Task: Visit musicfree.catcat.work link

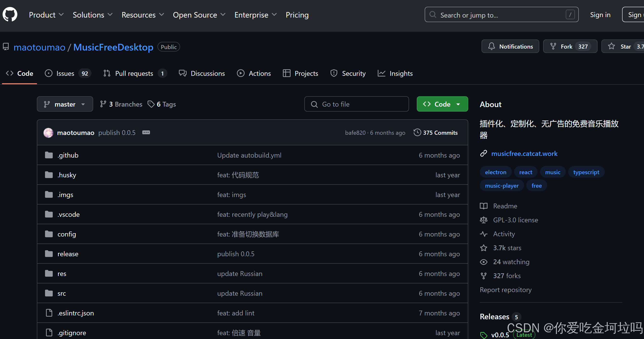Action: 524,154
